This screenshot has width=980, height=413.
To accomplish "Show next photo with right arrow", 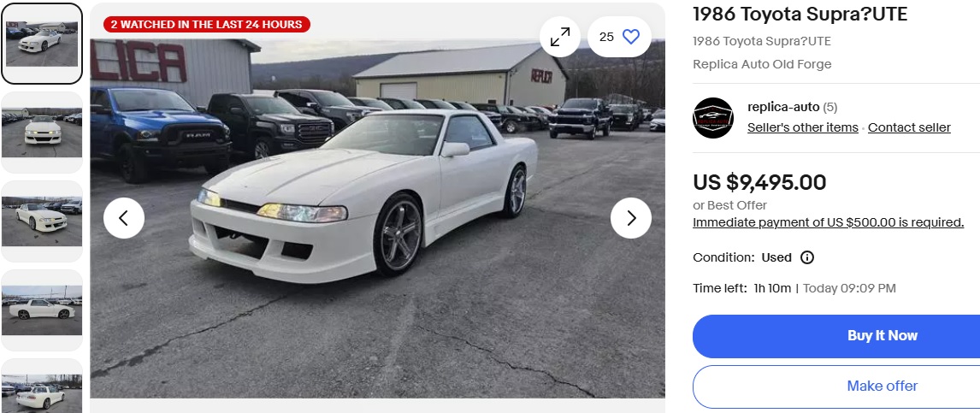I will tap(630, 218).
